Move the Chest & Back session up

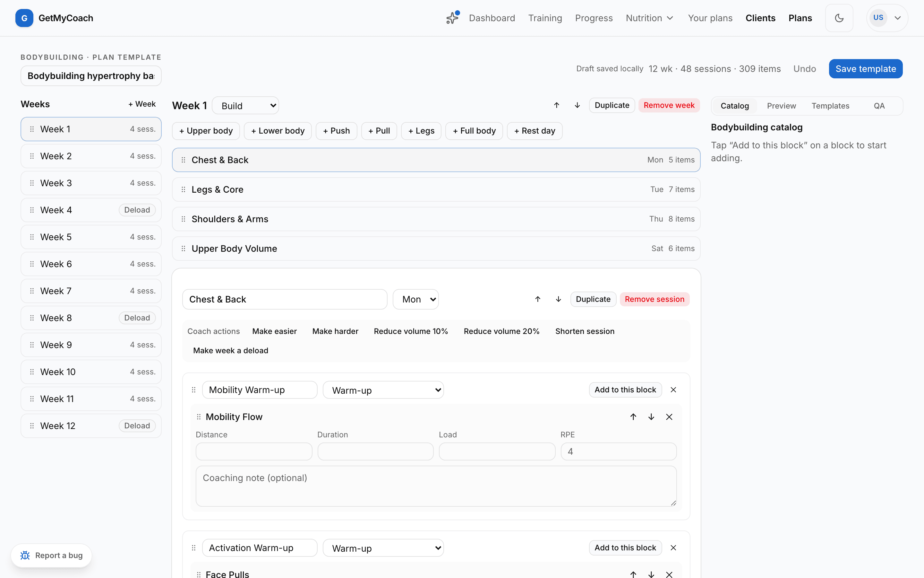tap(538, 299)
